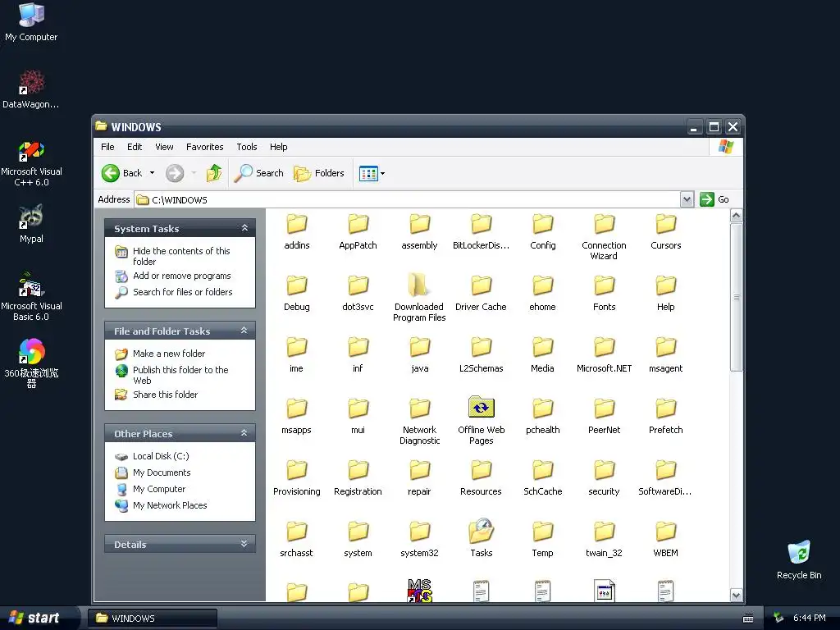Open the Favorites menu
Viewport: 840px width, 630px height.
[x=204, y=147]
